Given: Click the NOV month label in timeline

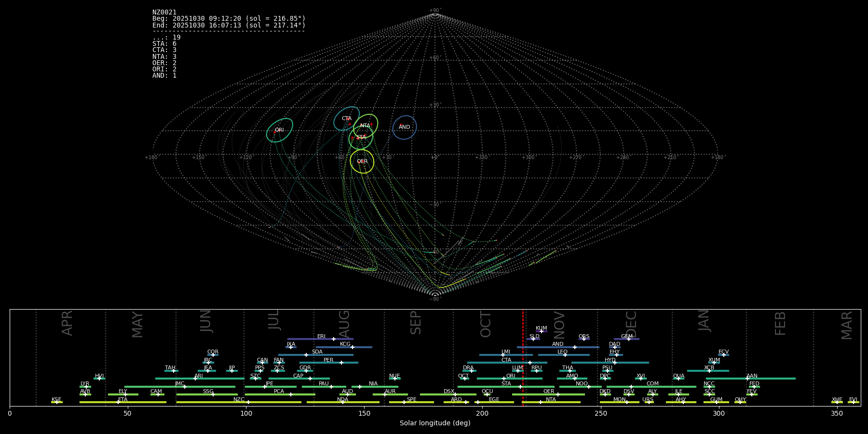Looking at the screenshot, I should tap(559, 324).
